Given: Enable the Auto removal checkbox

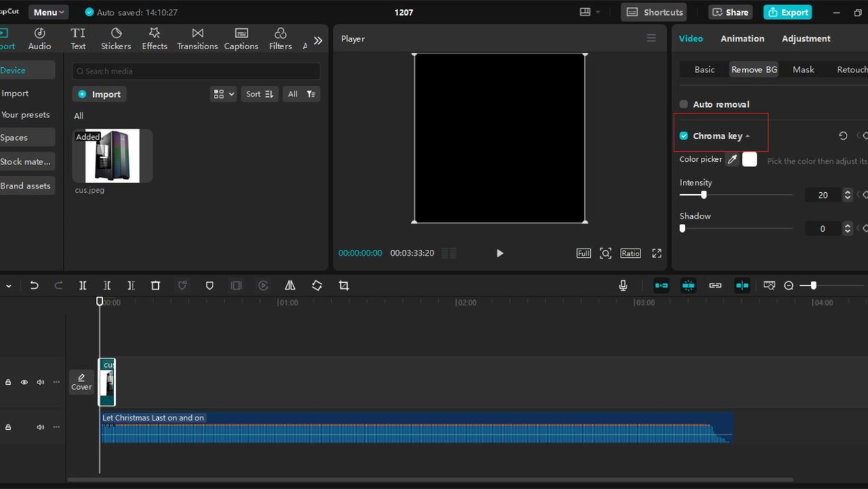Looking at the screenshot, I should [x=684, y=104].
